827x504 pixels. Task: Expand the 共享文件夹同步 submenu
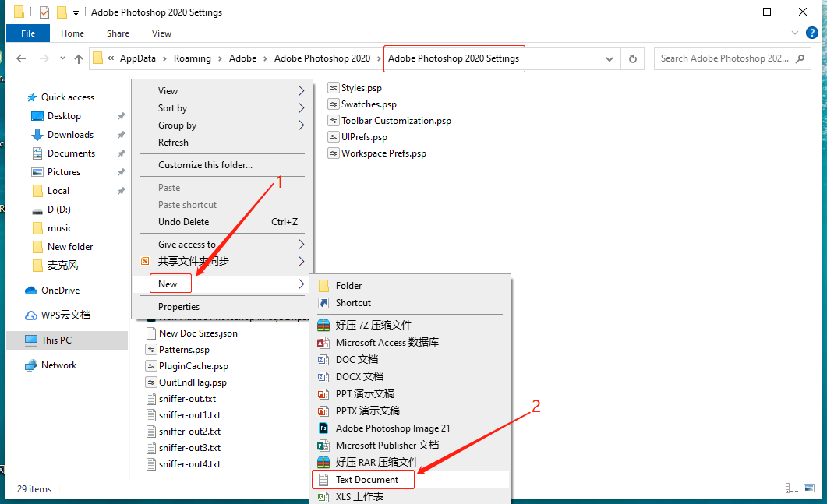301,262
